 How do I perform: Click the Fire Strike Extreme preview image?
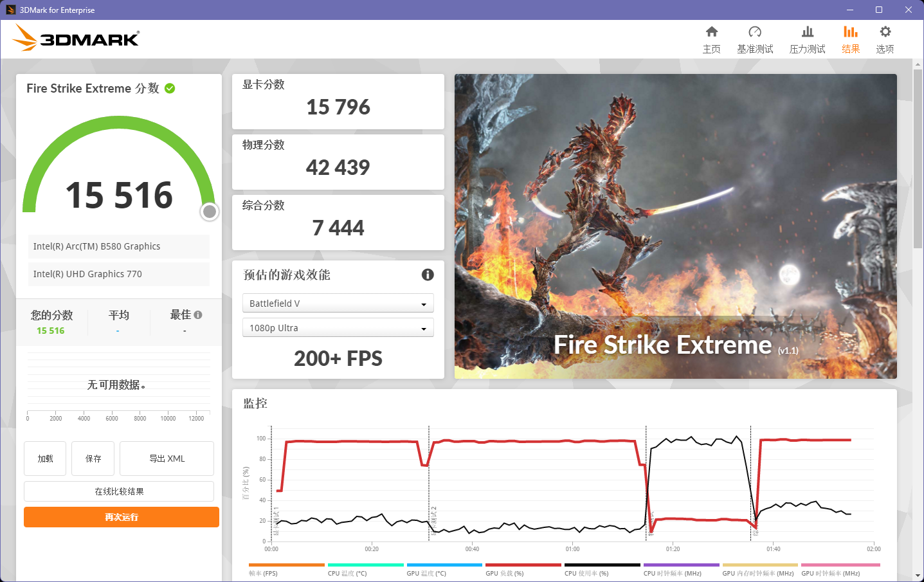point(676,226)
